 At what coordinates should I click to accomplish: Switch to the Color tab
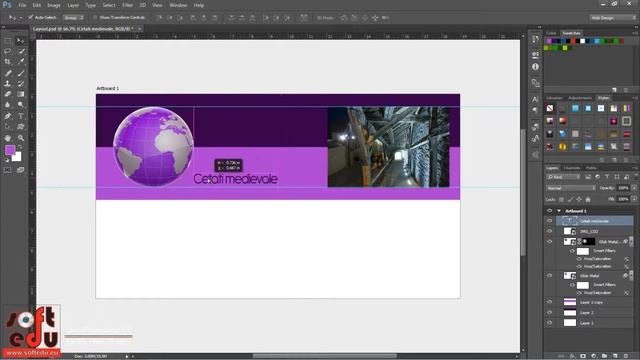point(551,33)
